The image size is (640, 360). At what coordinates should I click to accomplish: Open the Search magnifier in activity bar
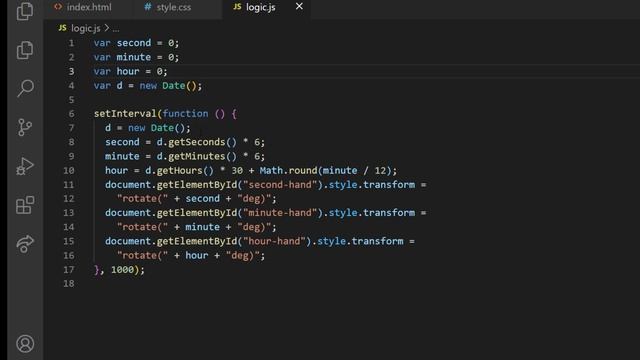point(25,88)
